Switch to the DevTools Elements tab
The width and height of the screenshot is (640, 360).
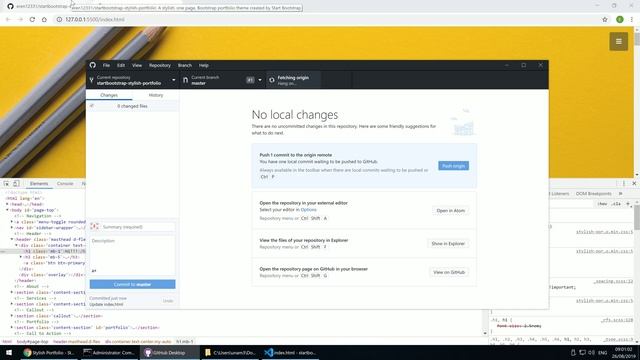(x=39, y=184)
